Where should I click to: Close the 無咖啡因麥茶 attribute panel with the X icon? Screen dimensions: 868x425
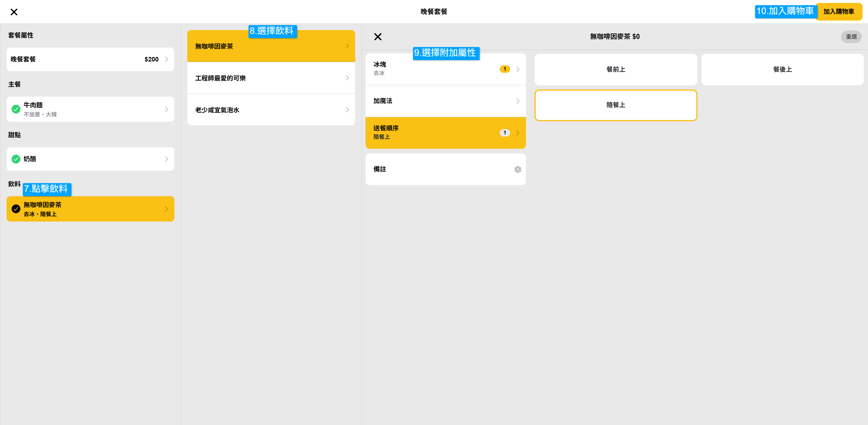(378, 37)
